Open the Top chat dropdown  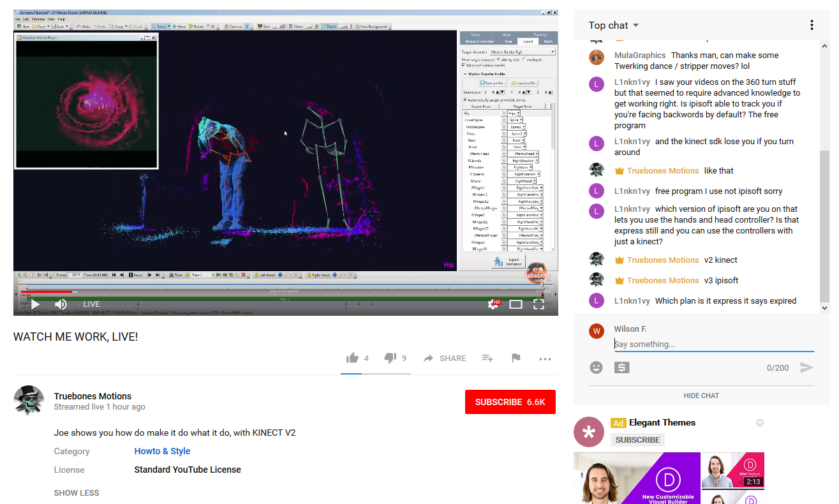coord(613,26)
